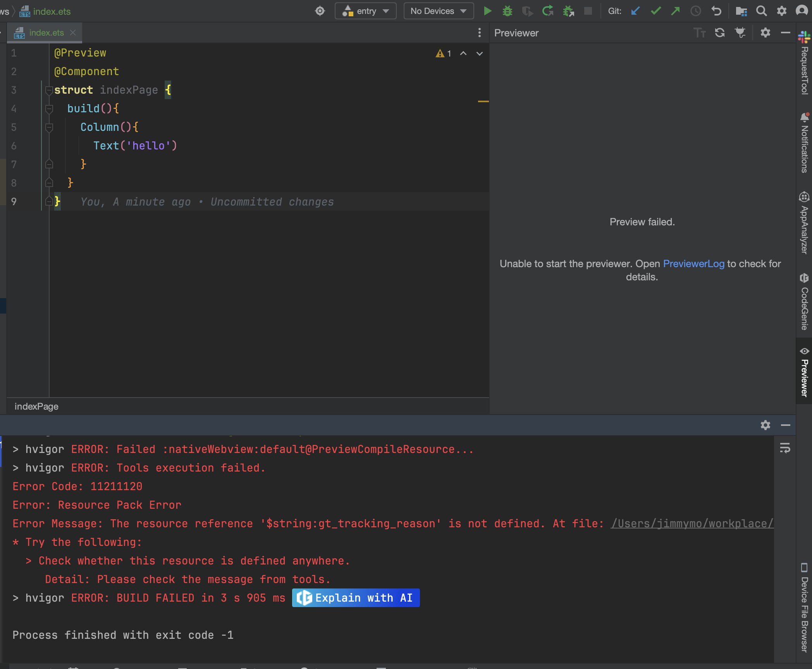
Task: Click the git blame annotation on line 9
Action: click(207, 202)
